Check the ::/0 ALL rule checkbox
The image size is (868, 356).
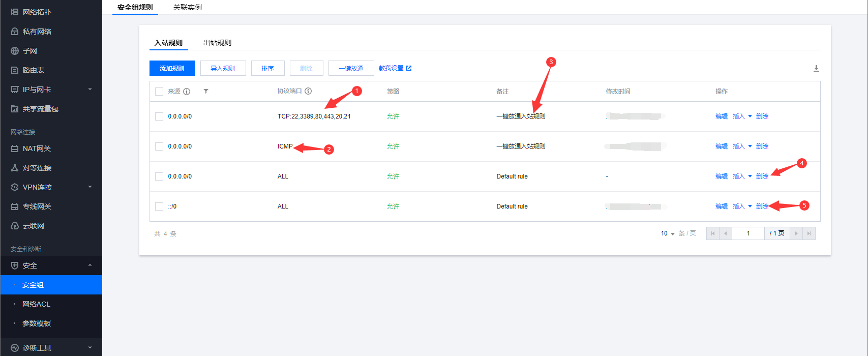point(159,206)
